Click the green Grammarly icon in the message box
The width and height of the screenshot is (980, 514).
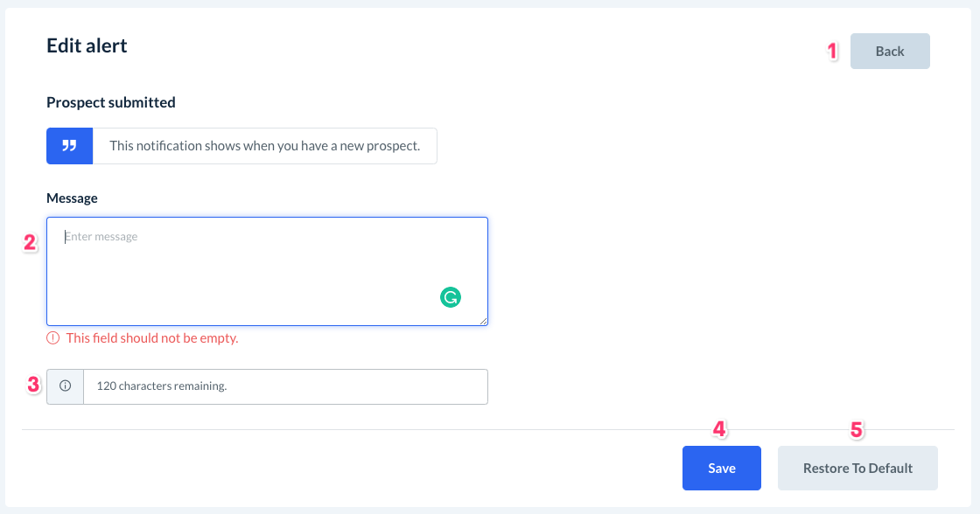click(x=450, y=297)
